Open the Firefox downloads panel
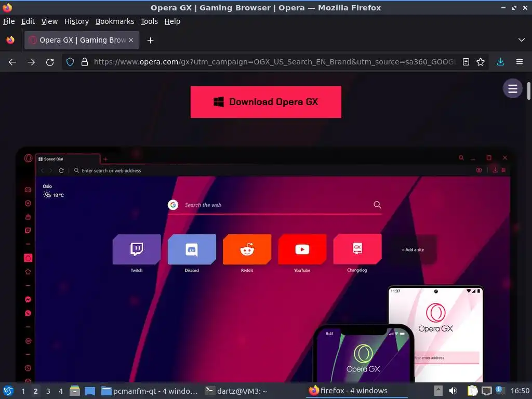The image size is (532, 399). click(x=500, y=62)
